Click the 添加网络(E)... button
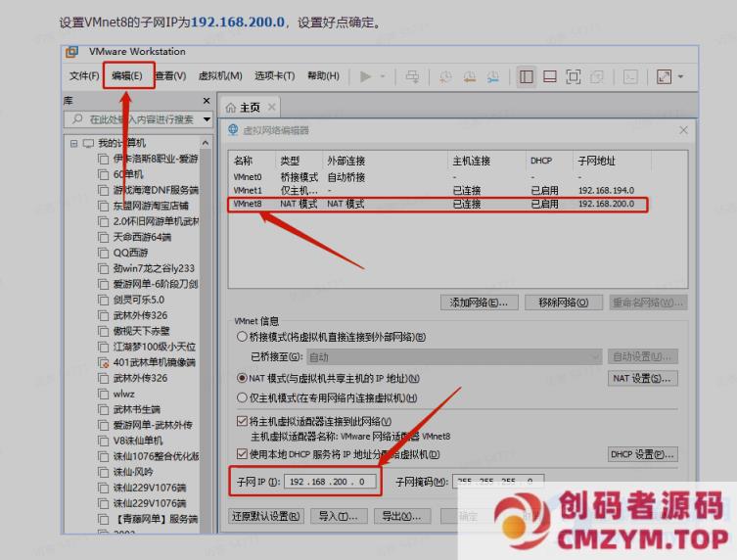The width and height of the screenshot is (737, 560). pyautogui.click(x=479, y=303)
